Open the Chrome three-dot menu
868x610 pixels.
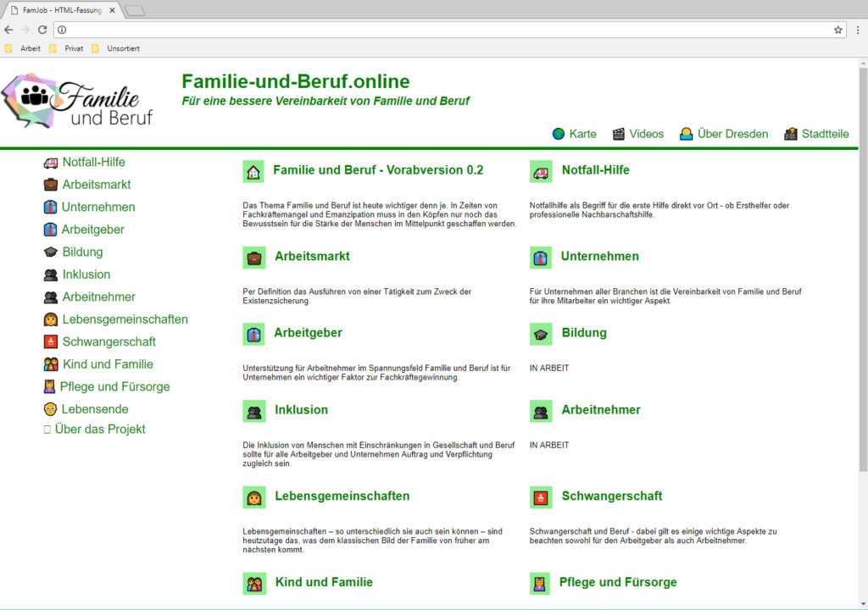click(858, 30)
